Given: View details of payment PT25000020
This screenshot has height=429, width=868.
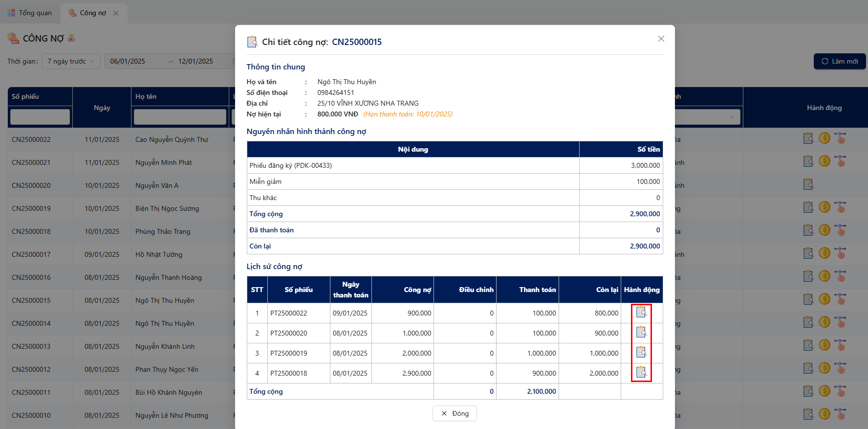Looking at the screenshot, I should point(641,332).
